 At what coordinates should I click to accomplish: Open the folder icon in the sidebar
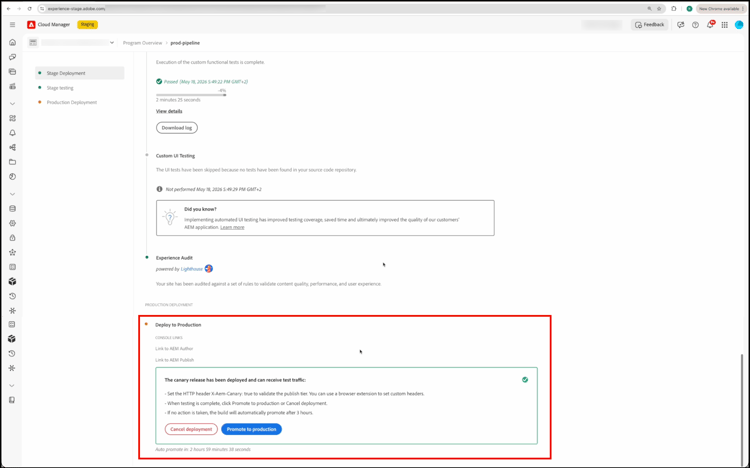click(x=12, y=162)
